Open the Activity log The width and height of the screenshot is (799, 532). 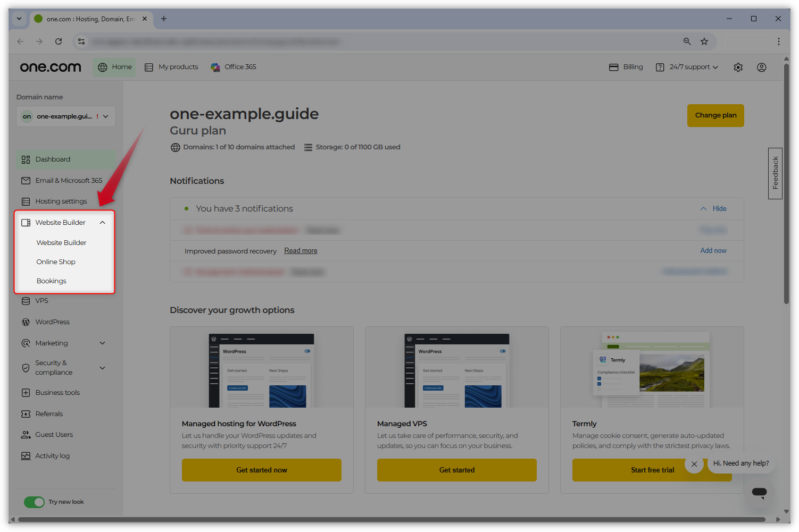(x=52, y=455)
